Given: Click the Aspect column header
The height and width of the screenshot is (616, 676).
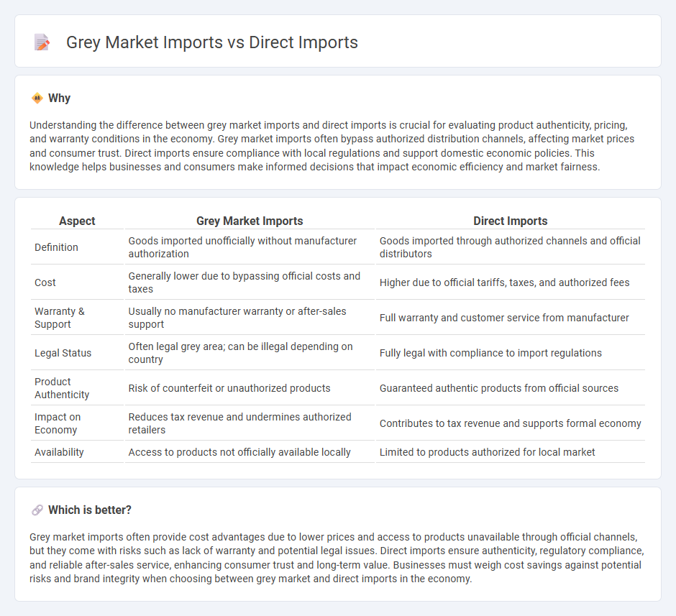Looking at the screenshot, I should (x=77, y=221).
